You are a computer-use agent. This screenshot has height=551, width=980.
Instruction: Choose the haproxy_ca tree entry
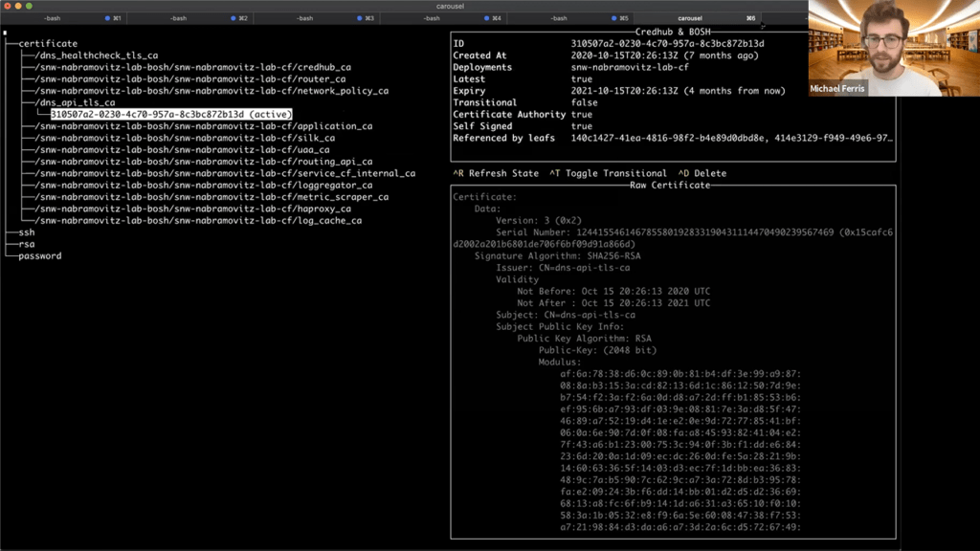(x=193, y=209)
